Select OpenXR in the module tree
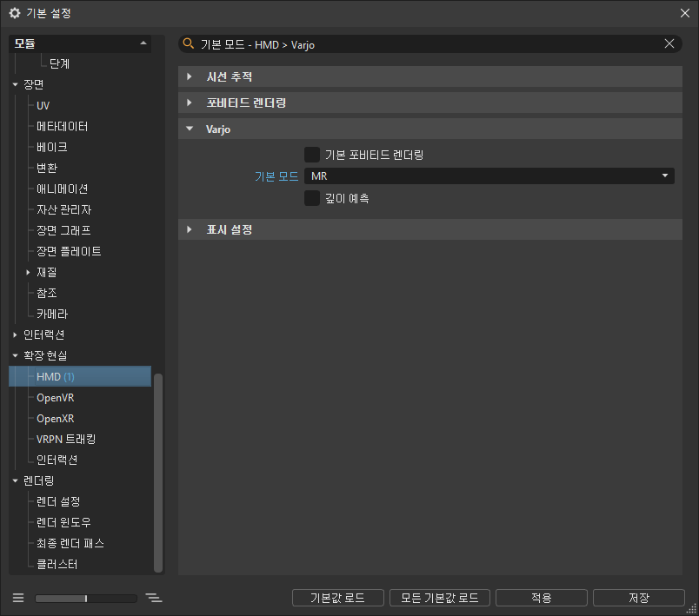Screen dimensions: 699x616 (56, 418)
